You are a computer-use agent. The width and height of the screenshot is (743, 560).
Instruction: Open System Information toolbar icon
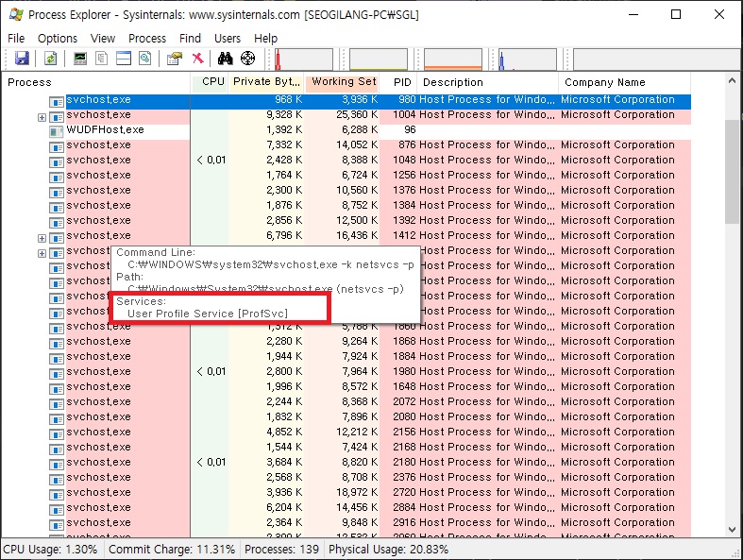click(x=80, y=59)
